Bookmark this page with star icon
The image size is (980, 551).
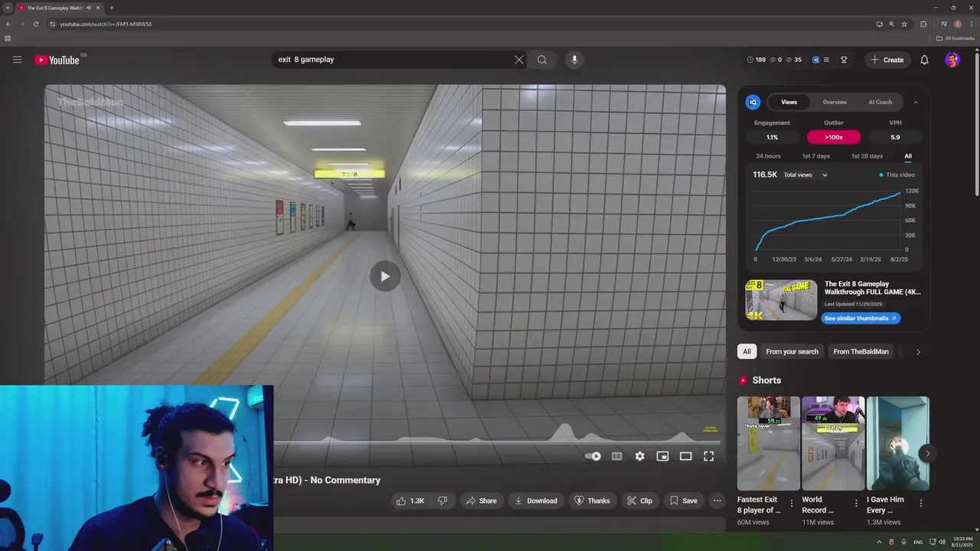point(904,24)
